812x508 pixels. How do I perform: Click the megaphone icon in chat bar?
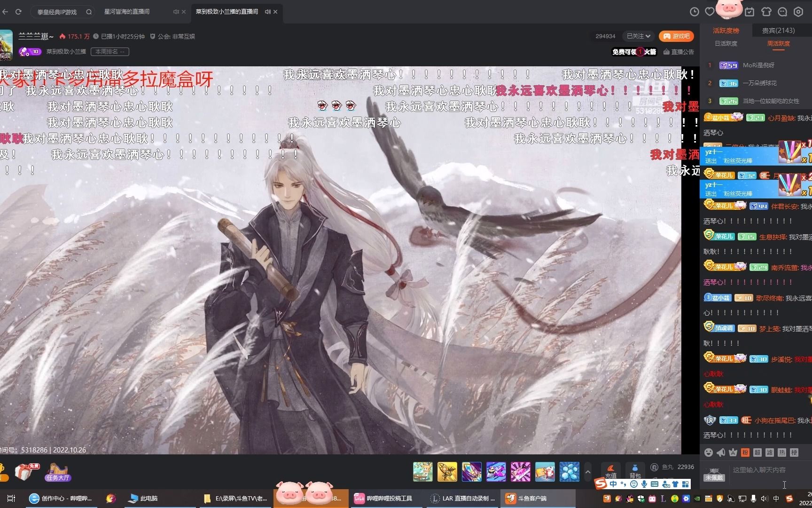pos(721,452)
